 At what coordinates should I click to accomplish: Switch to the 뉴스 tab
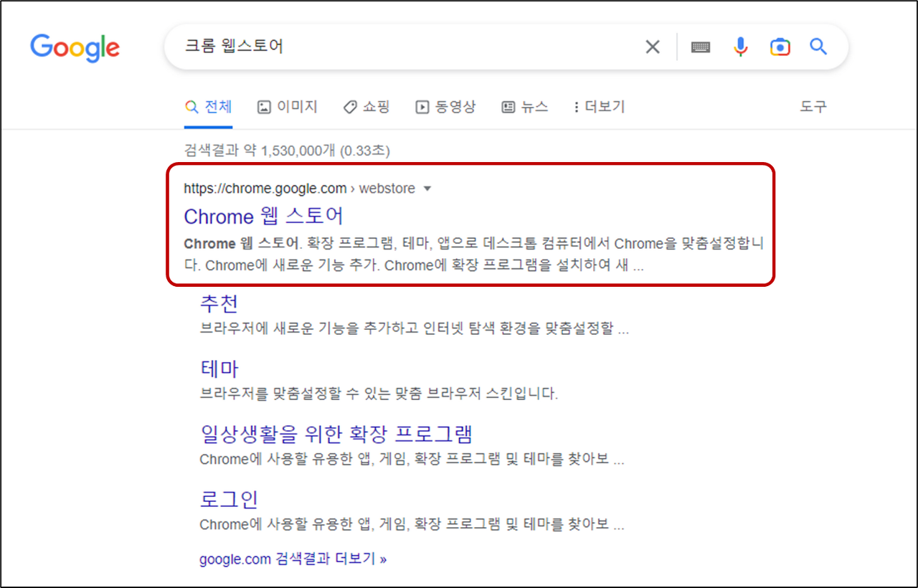[x=524, y=107]
